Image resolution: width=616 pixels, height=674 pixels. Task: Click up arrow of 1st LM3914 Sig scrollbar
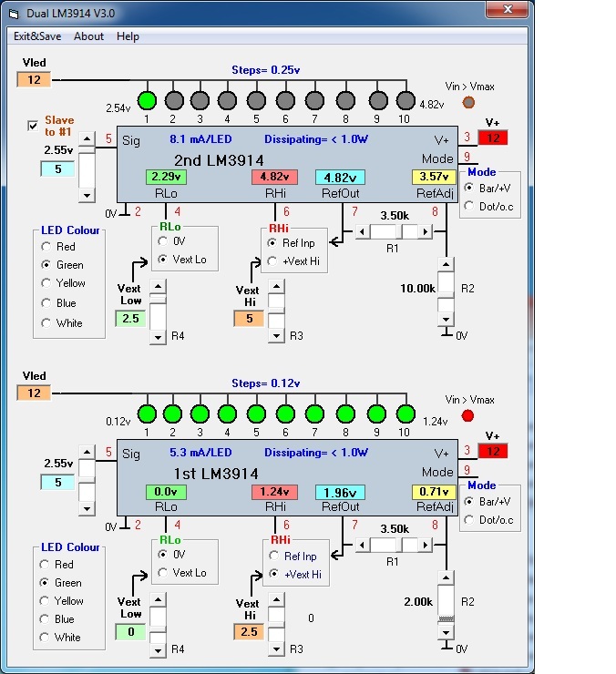point(87,452)
